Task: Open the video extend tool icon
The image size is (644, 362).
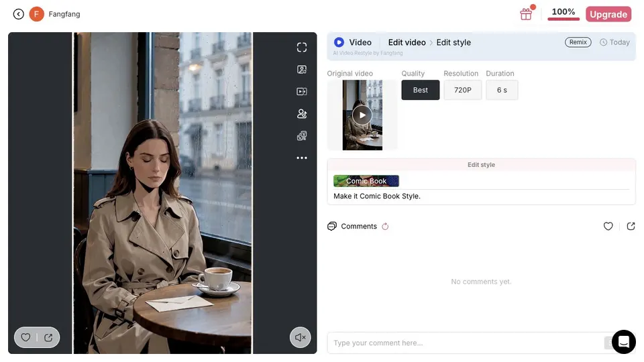Action: [x=302, y=92]
